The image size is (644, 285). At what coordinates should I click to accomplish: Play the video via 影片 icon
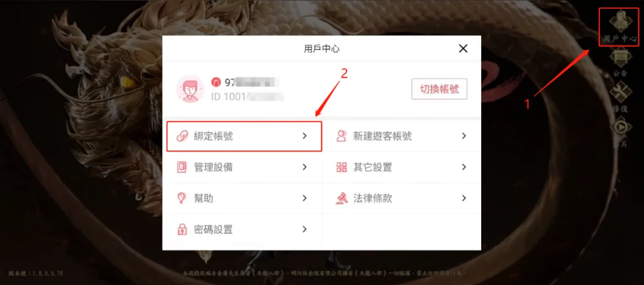(x=620, y=132)
